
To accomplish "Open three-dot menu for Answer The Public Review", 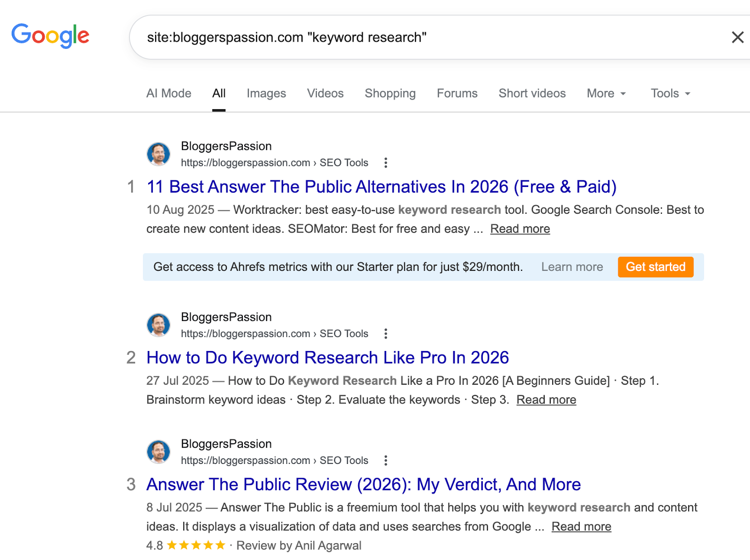I will pos(385,460).
